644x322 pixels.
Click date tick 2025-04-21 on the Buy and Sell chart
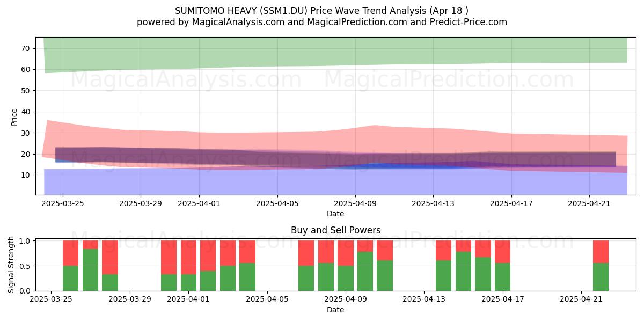[581, 299]
